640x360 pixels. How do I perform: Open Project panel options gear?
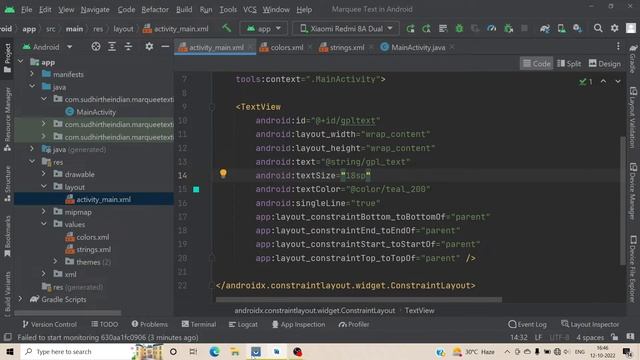click(149, 47)
